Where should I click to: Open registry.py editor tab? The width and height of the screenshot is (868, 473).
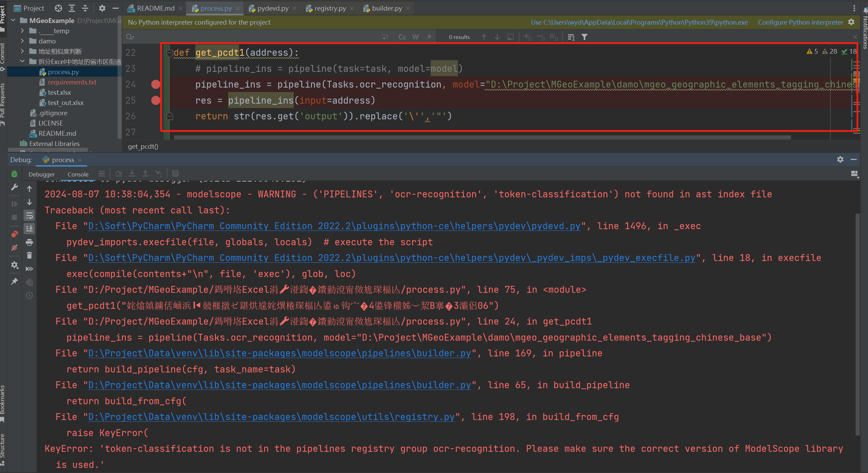click(330, 8)
